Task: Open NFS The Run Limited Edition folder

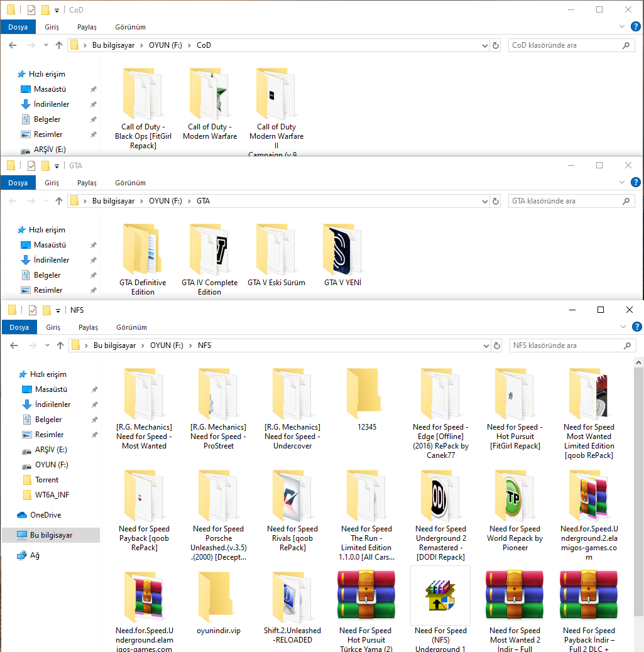Action: [366, 516]
